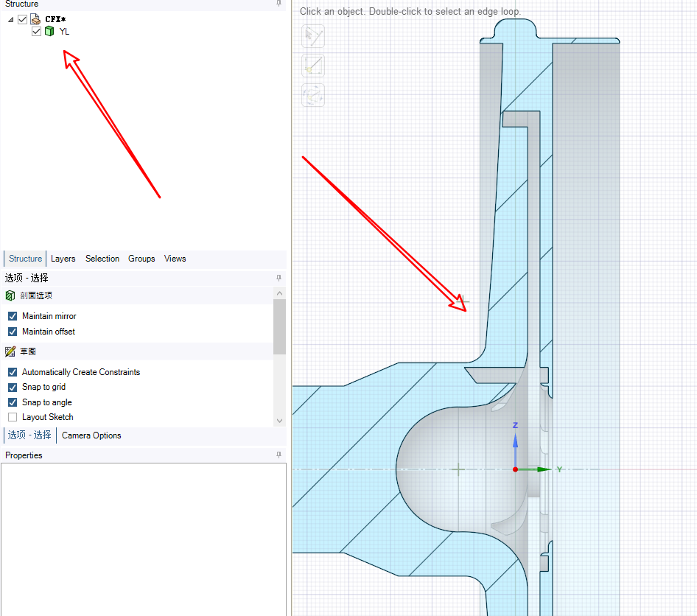
Task: Switch to the Layers tab
Action: 63,259
